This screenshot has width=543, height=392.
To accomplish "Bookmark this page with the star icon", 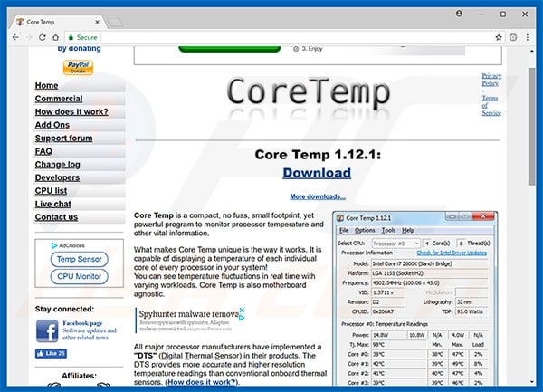I will [499, 37].
